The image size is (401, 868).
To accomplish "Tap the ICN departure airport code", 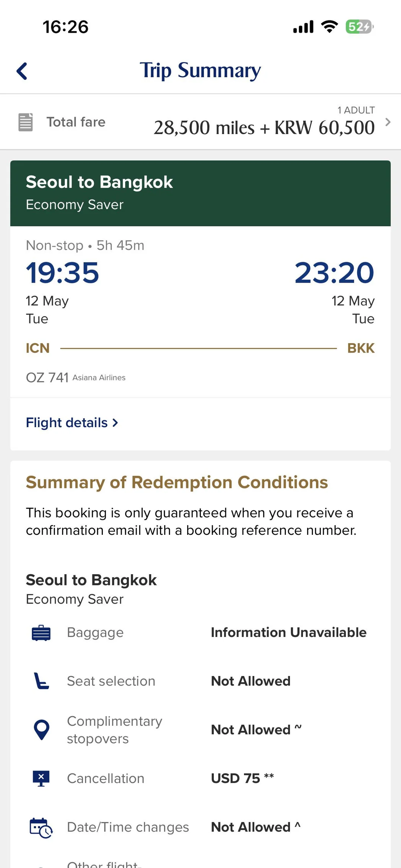I will point(38,348).
